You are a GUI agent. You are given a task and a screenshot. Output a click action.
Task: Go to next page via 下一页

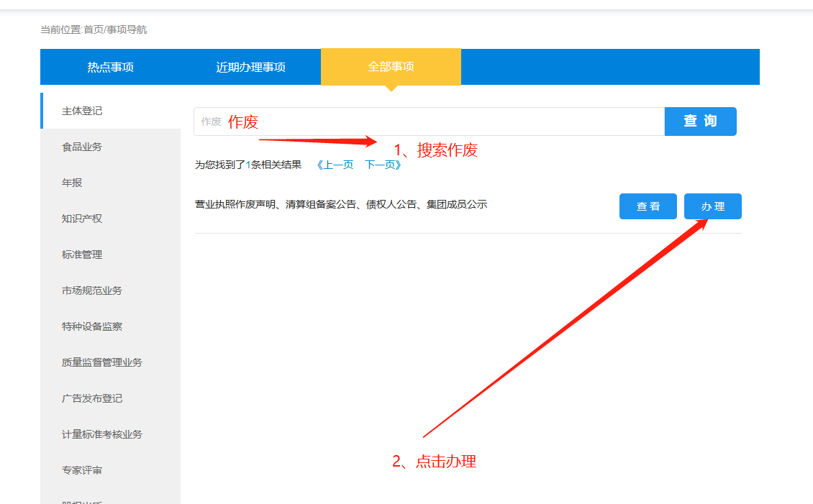[x=383, y=165]
